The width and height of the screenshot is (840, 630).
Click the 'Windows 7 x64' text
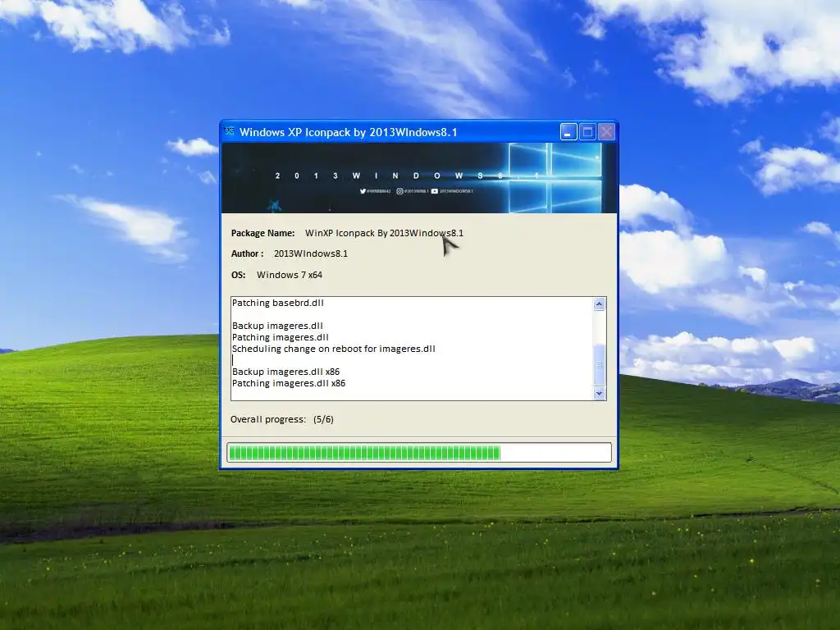[x=290, y=275]
